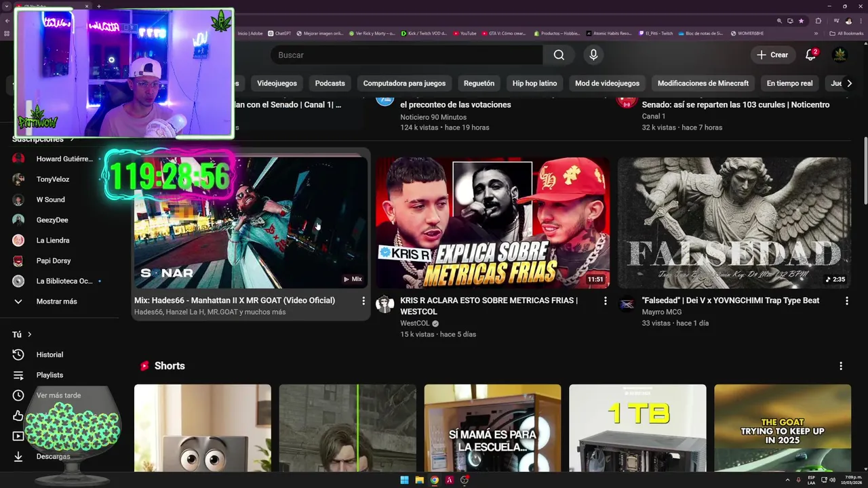Open the Windows Start menu
Screen dimensions: 868x488
click(x=404, y=480)
